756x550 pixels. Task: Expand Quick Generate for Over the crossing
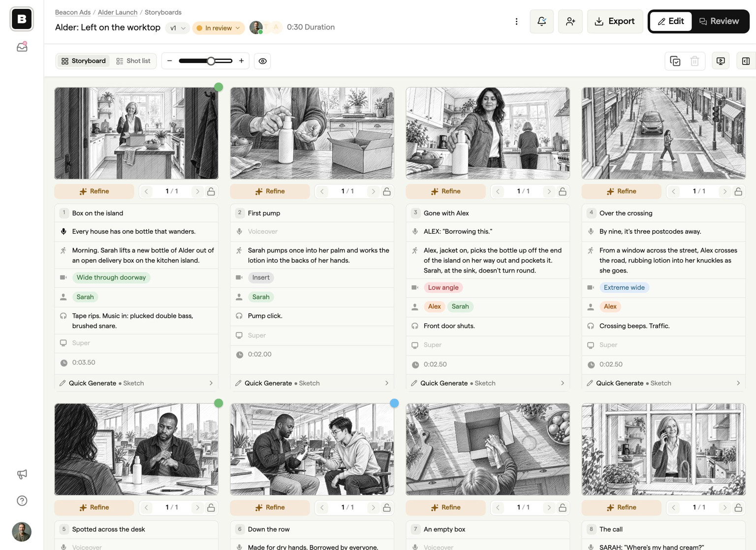[x=663, y=383]
